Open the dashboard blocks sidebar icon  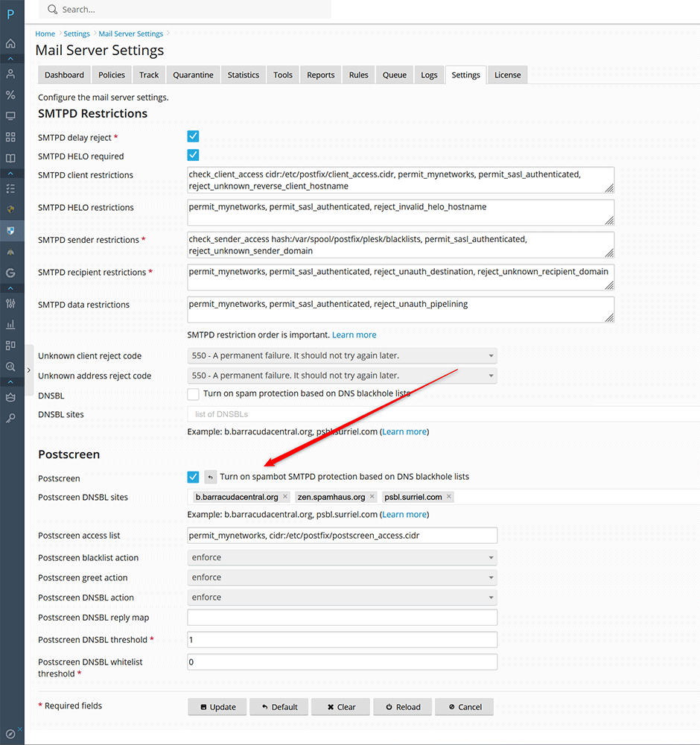coord(10,346)
